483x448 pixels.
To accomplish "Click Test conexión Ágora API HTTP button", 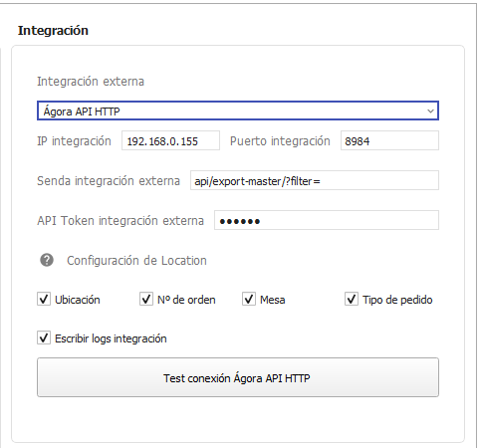I will (238, 377).
